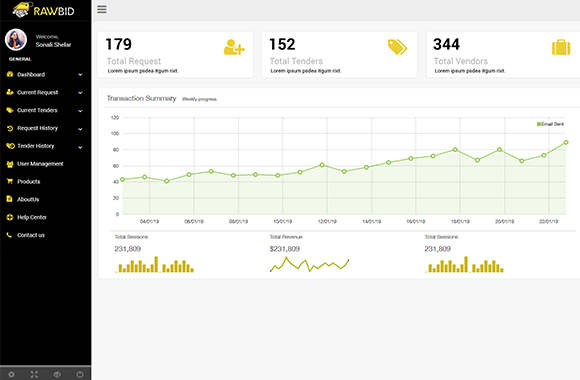Click the briefcase icon on Total Vendors card
Viewport: 580px width, 380px height.
click(561, 47)
